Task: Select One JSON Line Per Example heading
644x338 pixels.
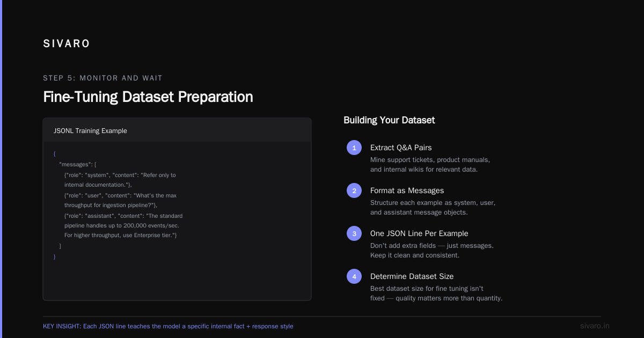Action: (x=419, y=233)
